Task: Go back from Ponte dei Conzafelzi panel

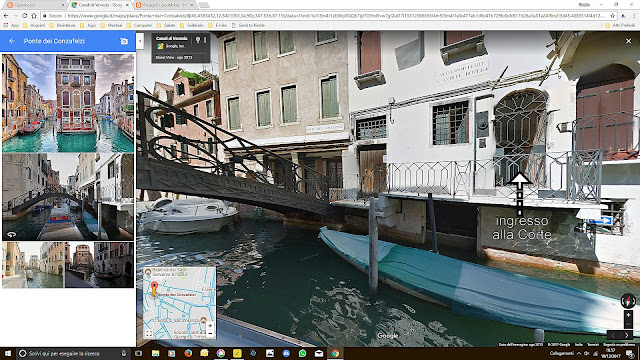Action: tap(12, 41)
